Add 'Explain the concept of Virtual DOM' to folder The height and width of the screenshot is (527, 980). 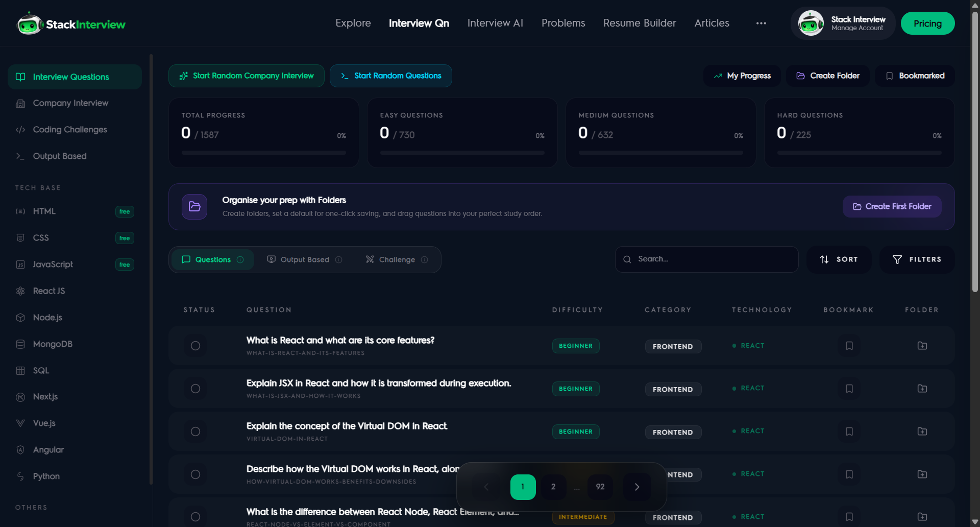tap(922, 432)
